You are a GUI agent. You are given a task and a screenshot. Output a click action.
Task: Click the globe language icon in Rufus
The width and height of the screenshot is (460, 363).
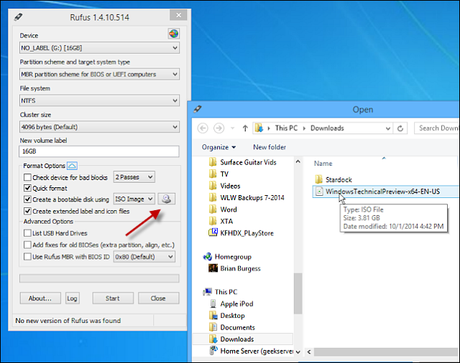(174, 34)
